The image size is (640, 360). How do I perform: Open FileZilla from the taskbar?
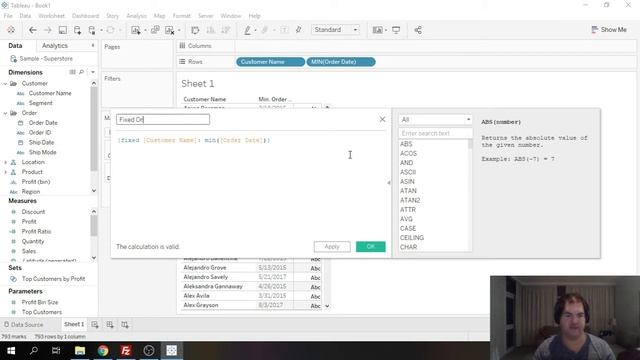(x=126, y=351)
